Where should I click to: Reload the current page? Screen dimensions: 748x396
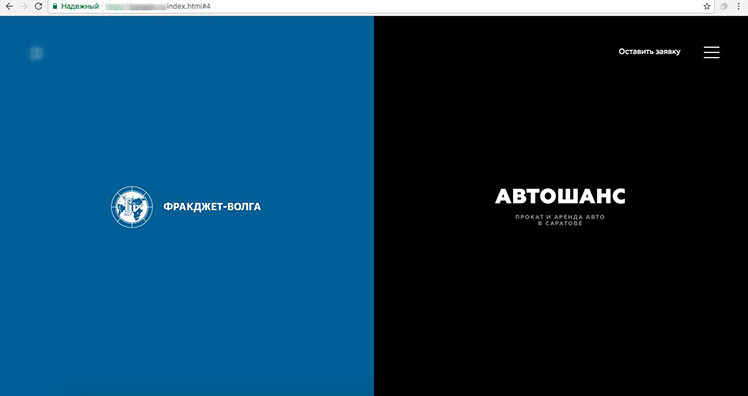(39, 7)
